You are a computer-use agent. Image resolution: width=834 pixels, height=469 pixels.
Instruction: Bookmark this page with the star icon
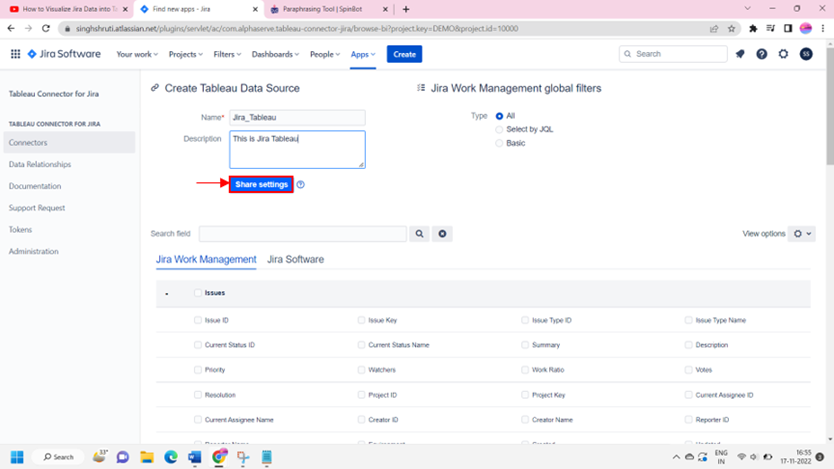731,29
